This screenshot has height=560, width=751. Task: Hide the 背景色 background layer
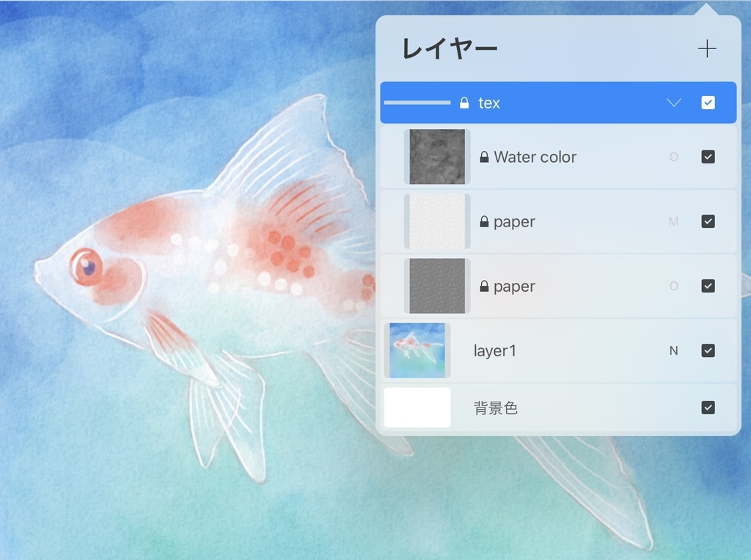pyautogui.click(x=708, y=408)
